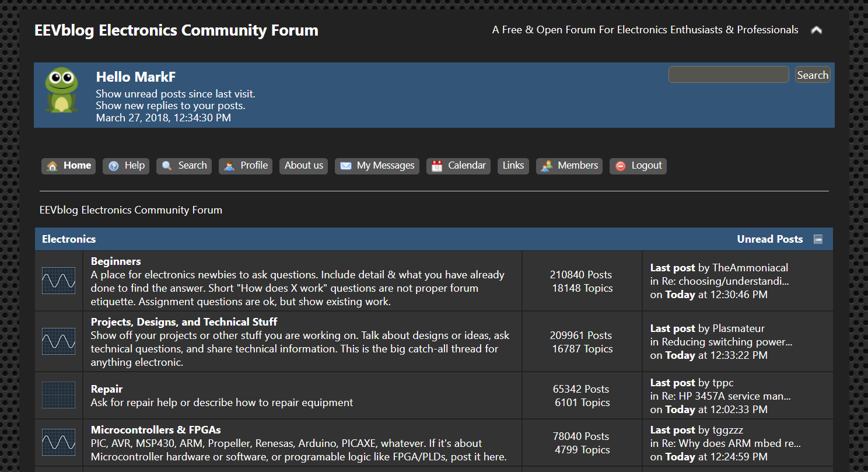Select the magnifier icon next to Search nav label
The image size is (868, 472).
point(166,166)
